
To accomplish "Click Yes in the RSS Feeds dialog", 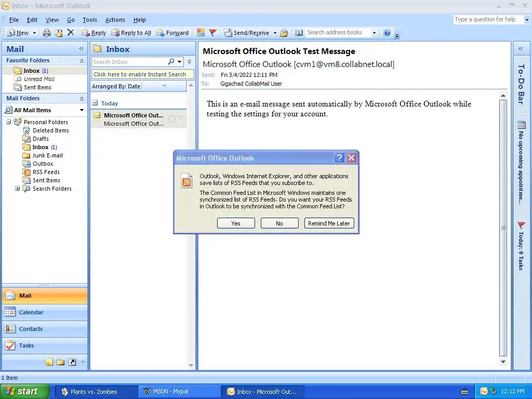I will click(236, 223).
